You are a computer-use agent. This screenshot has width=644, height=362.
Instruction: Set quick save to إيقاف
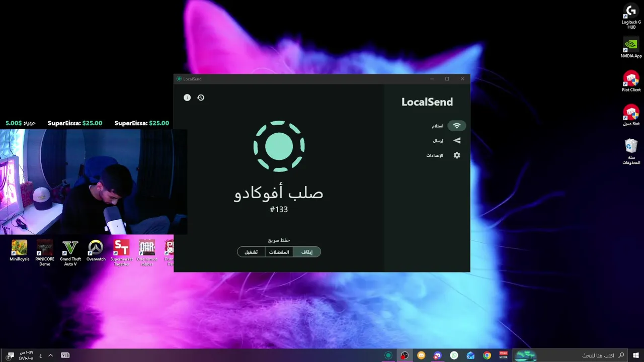click(x=307, y=252)
